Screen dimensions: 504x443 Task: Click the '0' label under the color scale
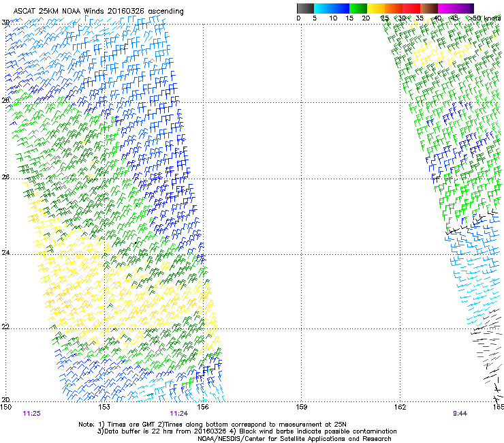[x=298, y=18]
